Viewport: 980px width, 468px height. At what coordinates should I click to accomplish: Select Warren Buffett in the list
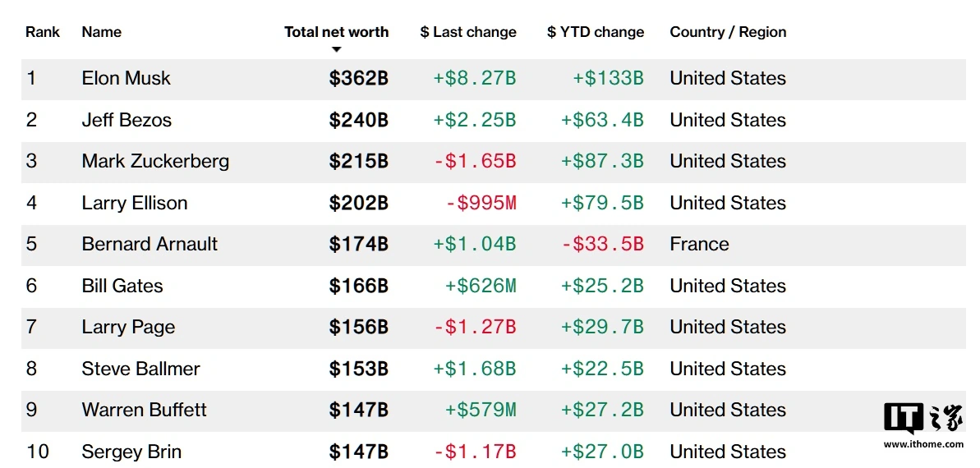tap(144, 410)
